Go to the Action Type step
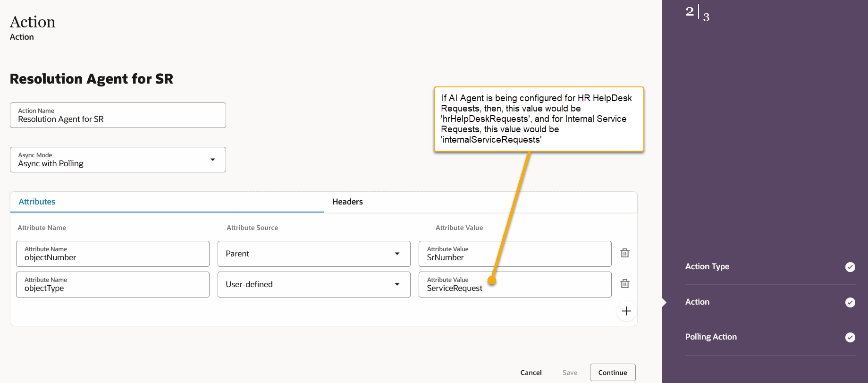 click(x=707, y=266)
